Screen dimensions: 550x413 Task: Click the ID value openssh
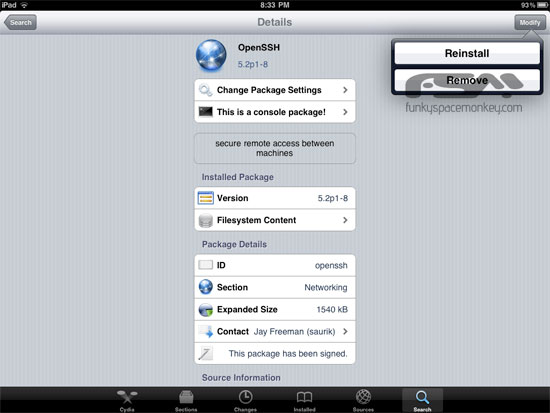pos(331,266)
